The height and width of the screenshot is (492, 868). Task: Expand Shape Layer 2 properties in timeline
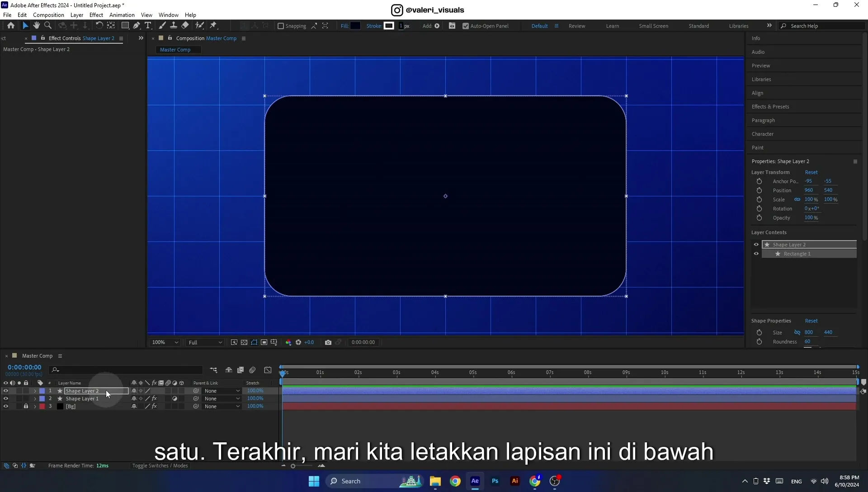tap(35, 391)
